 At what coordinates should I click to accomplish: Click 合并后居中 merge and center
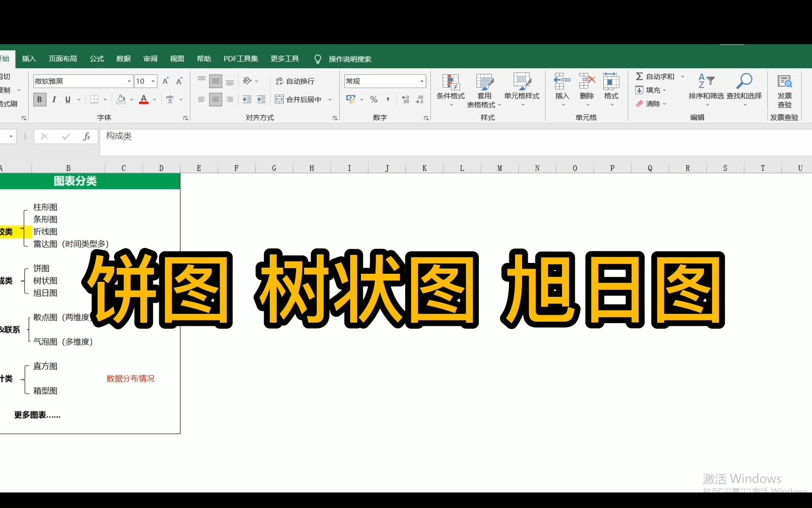tap(299, 99)
